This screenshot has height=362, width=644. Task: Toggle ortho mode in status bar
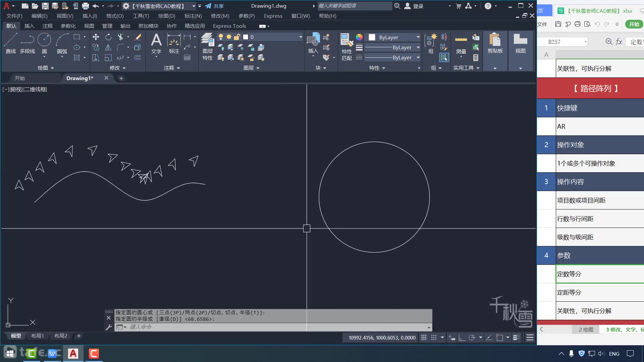tap(462, 338)
